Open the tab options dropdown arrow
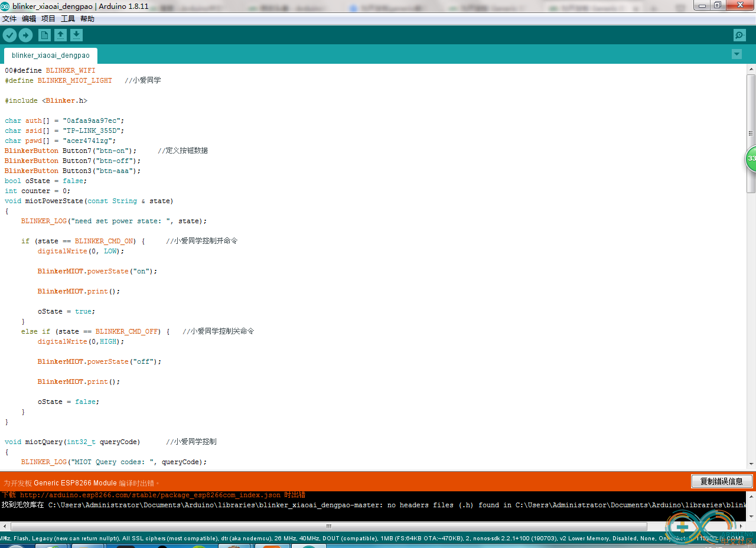Viewport: 756px width, 548px height. click(x=737, y=54)
